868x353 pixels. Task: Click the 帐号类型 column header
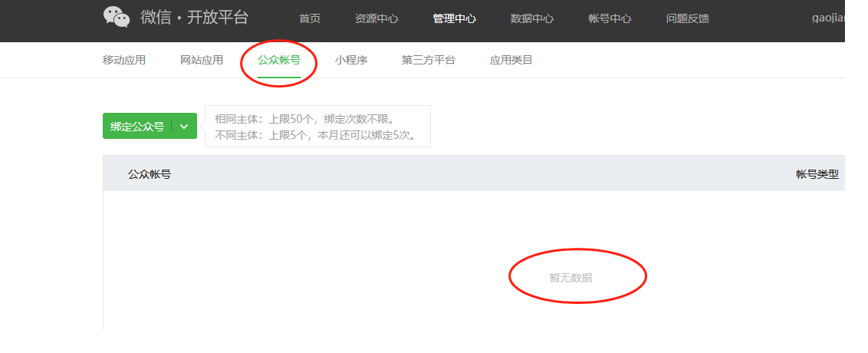coord(817,174)
